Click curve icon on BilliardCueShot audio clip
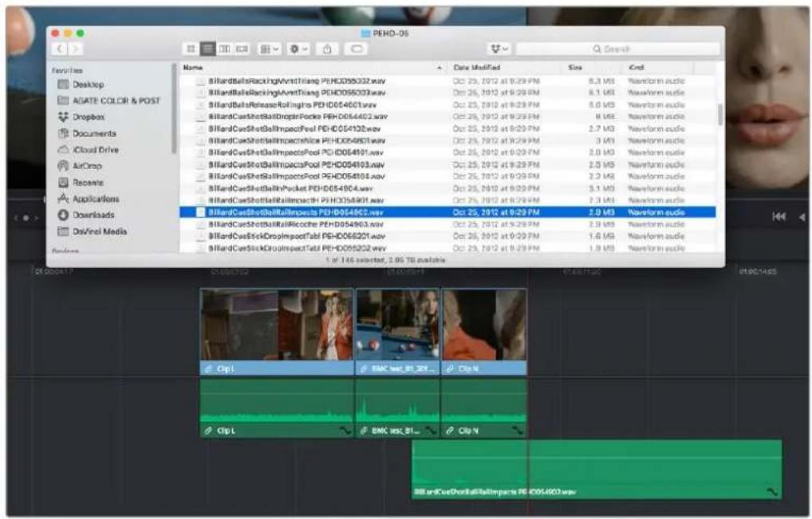 tap(772, 492)
